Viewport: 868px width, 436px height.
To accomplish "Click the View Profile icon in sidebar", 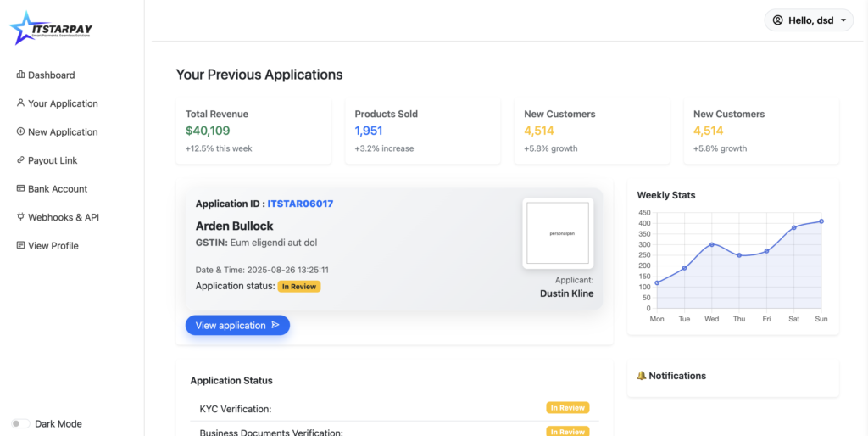I will 20,245.
